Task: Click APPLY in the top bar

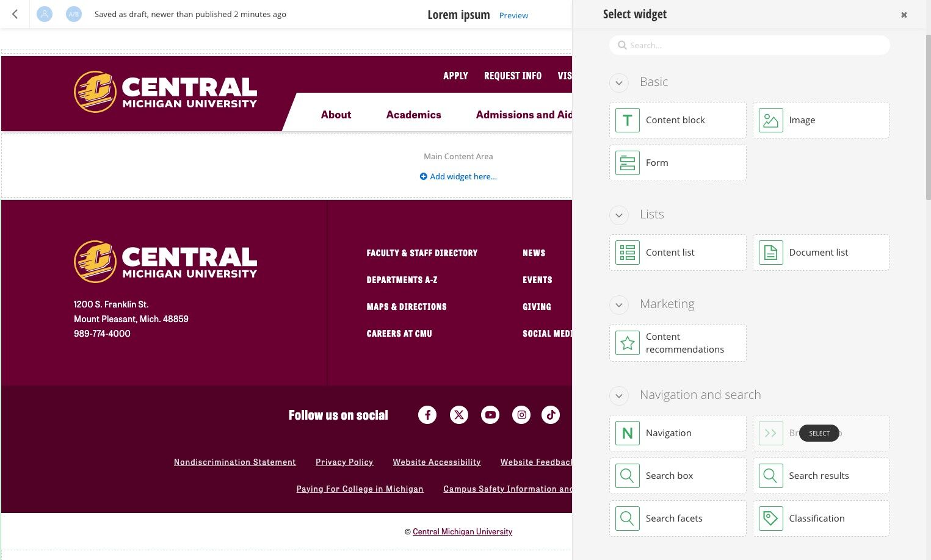Action: 455,76
